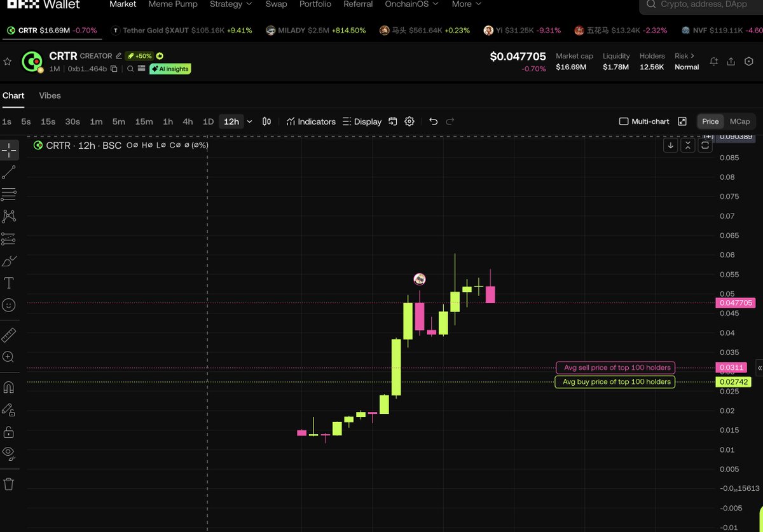
Task: Toggle magnet mode snapping
Action: (x=9, y=387)
